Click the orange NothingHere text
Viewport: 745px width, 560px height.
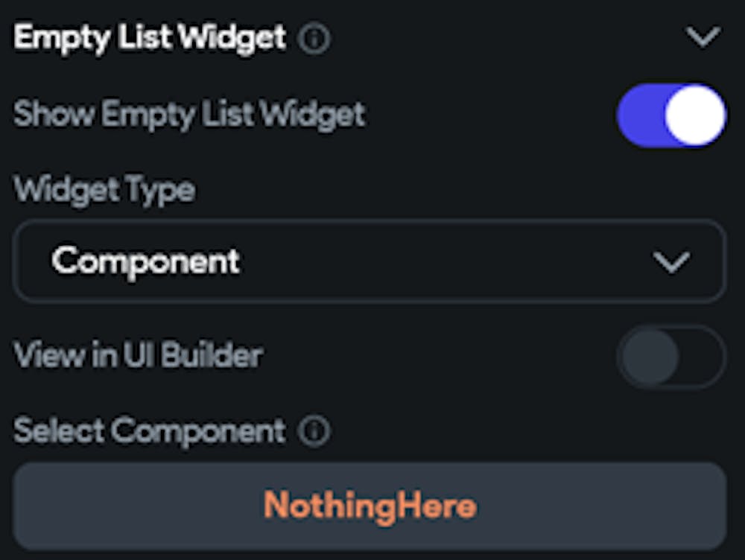click(370, 506)
